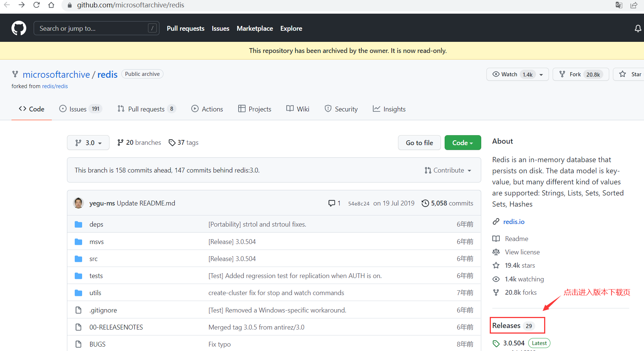Click the eye icon beside 1.4k watching
Screen dimensions: 644x351
click(x=496, y=279)
